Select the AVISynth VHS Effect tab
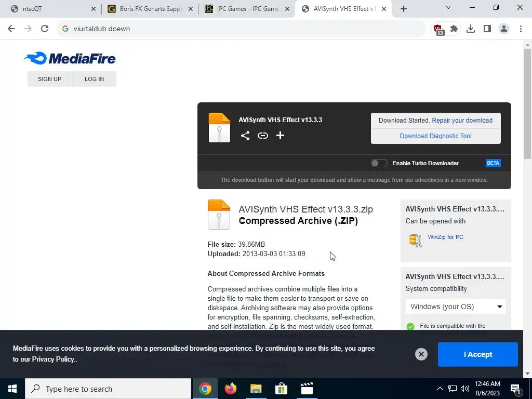The height and width of the screenshot is (399, 532). click(x=344, y=9)
